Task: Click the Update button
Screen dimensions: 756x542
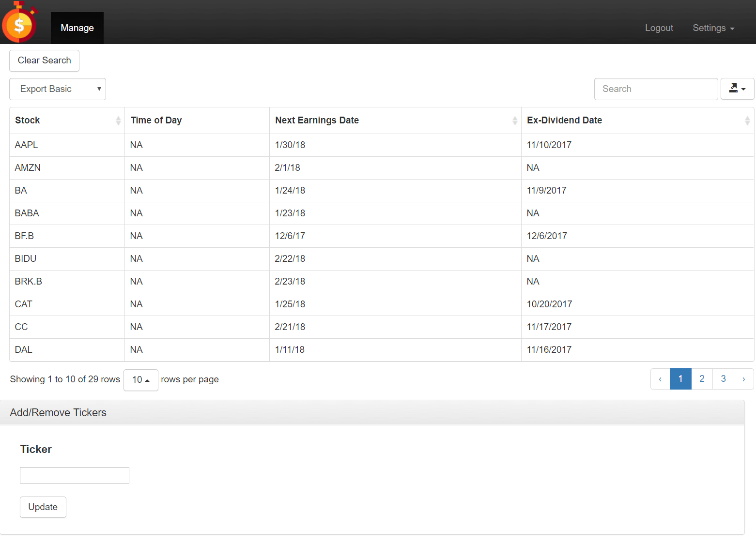Action: [43, 507]
